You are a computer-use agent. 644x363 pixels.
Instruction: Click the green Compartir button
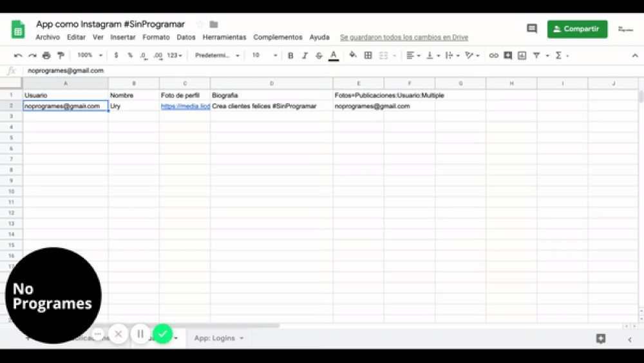[x=577, y=29]
